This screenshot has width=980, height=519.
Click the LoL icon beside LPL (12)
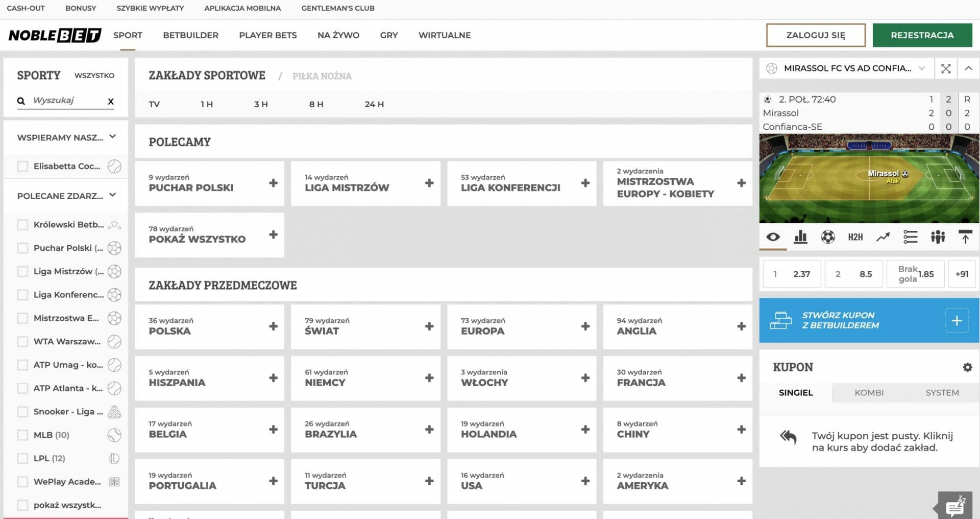(x=114, y=459)
